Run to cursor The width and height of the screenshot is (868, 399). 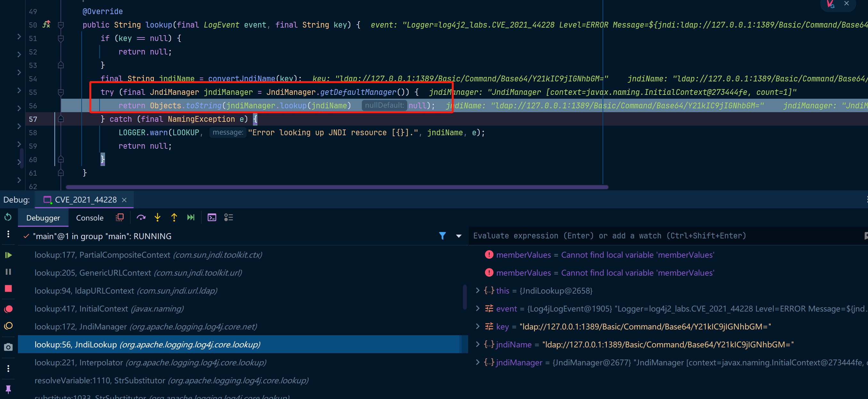[191, 218]
